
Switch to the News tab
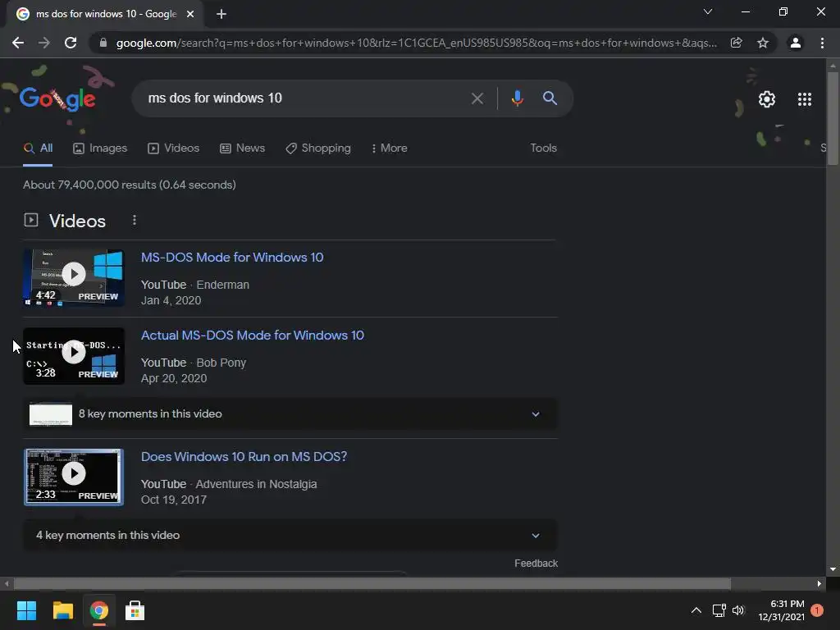[x=242, y=148]
